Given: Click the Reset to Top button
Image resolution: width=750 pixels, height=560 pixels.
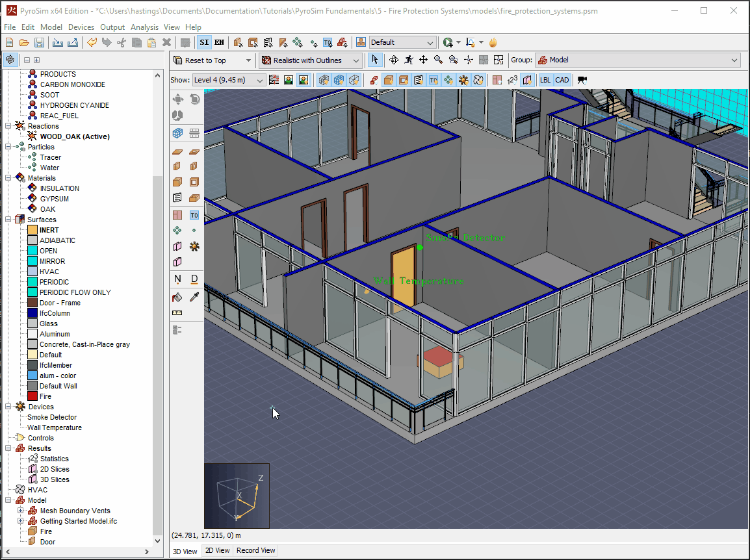Looking at the screenshot, I should point(213,60).
